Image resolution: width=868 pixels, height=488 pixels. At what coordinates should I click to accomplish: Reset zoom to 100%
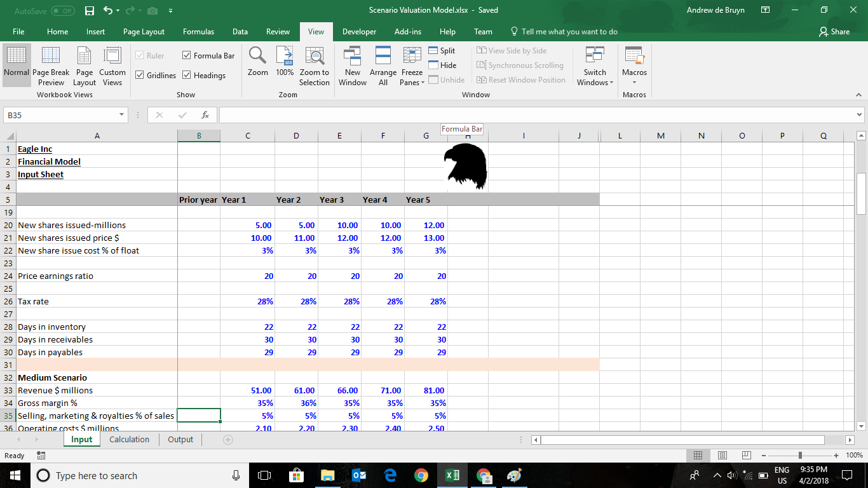coord(285,61)
